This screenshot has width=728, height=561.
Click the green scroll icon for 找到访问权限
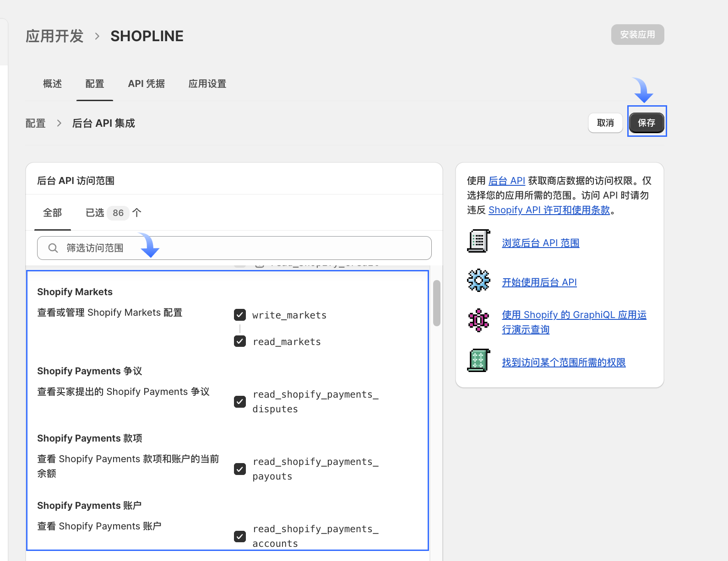(478, 361)
